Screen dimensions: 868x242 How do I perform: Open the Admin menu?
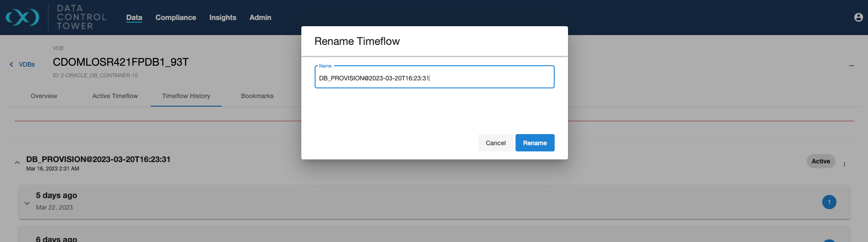click(260, 18)
